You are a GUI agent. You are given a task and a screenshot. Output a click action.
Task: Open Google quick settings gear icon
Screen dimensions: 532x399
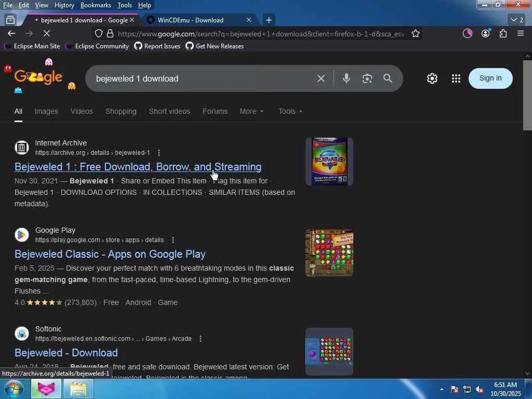pos(432,78)
